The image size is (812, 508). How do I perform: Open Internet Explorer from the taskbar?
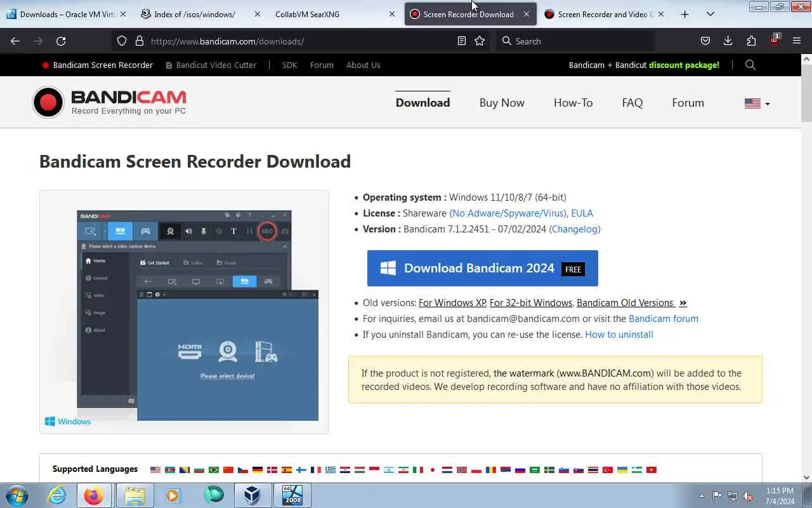point(56,495)
